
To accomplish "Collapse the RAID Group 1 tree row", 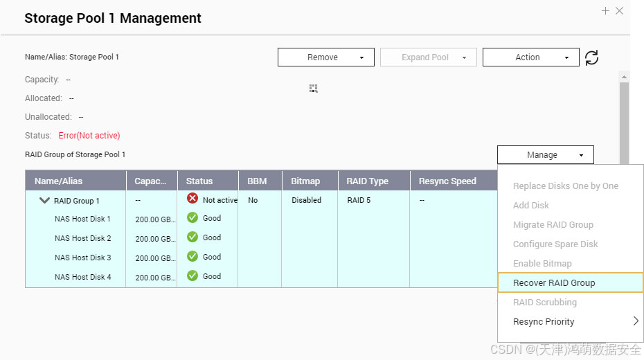I will pos(44,201).
